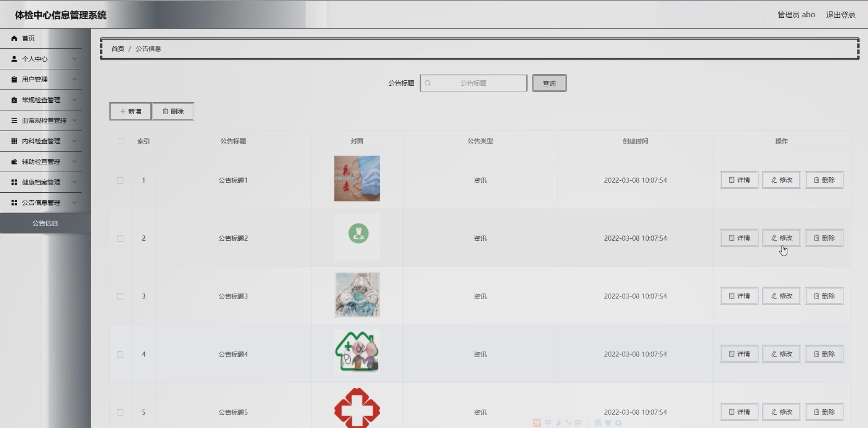Click the plus icon on the 新增 button
This screenshot has width=868, height=428.
coord(123,111)
